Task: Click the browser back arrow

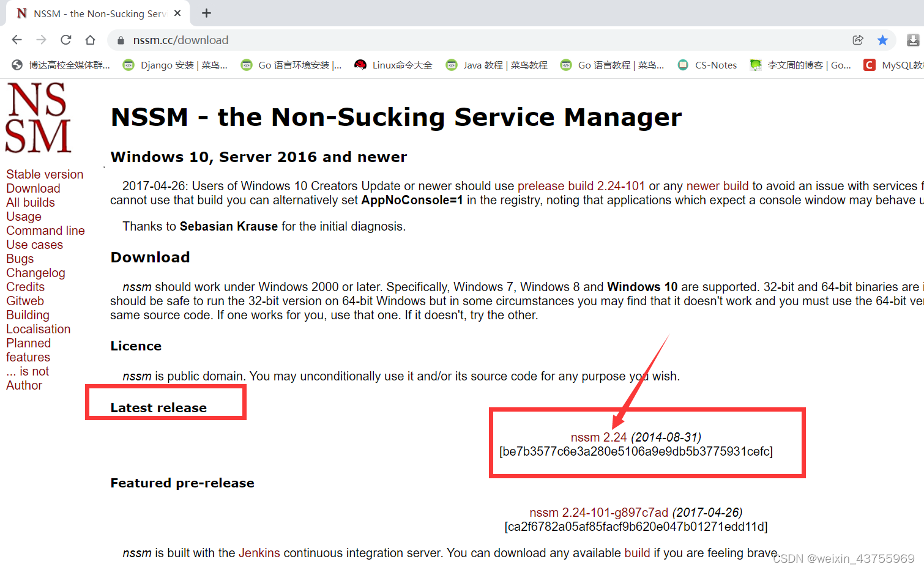Action: (17, 40)
